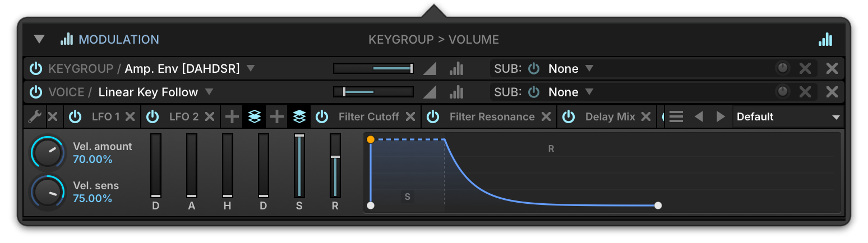Viewport: 868px width, 243px height.
Task: Close the LFO 1 tab
Action: pos(130,116)
